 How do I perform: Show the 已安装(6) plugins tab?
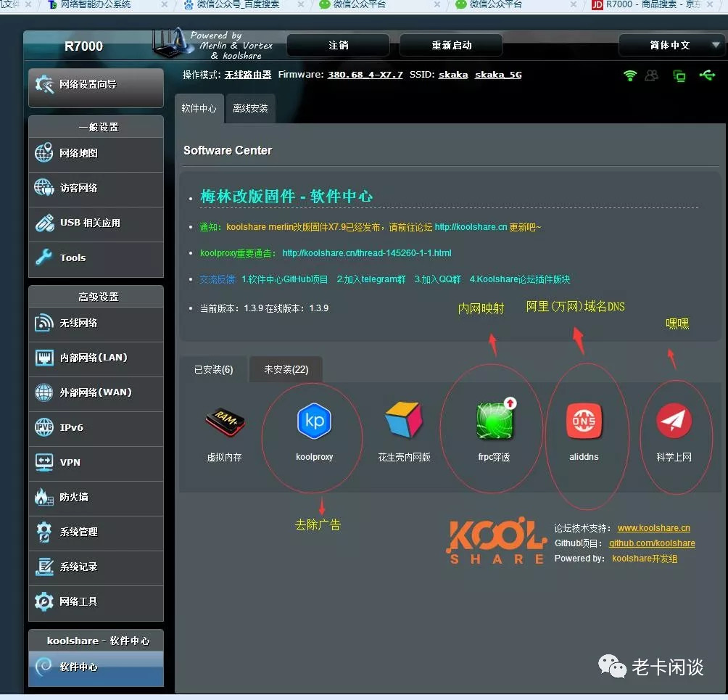tap(214, 370)
